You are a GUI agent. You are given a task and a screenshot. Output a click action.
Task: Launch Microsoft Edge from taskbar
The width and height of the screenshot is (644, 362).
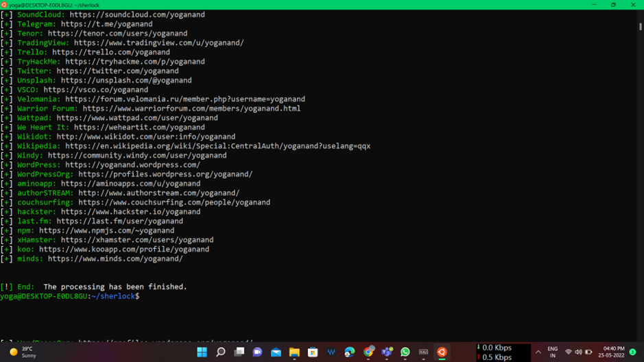coord(350,352)
